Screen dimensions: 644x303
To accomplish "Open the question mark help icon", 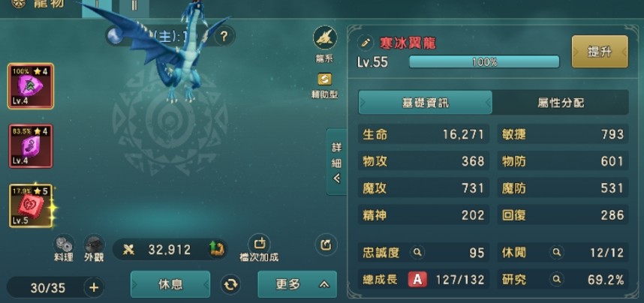I will tap(224, 37).
